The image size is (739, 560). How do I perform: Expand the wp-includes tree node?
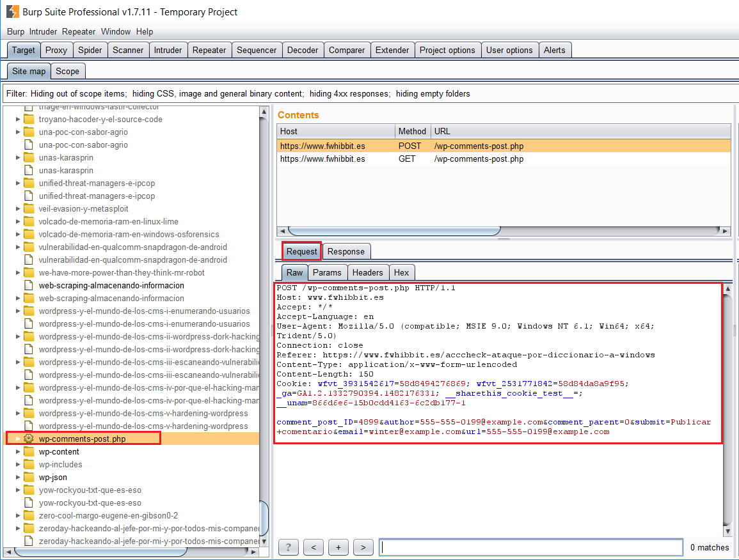tap(18, 464)
